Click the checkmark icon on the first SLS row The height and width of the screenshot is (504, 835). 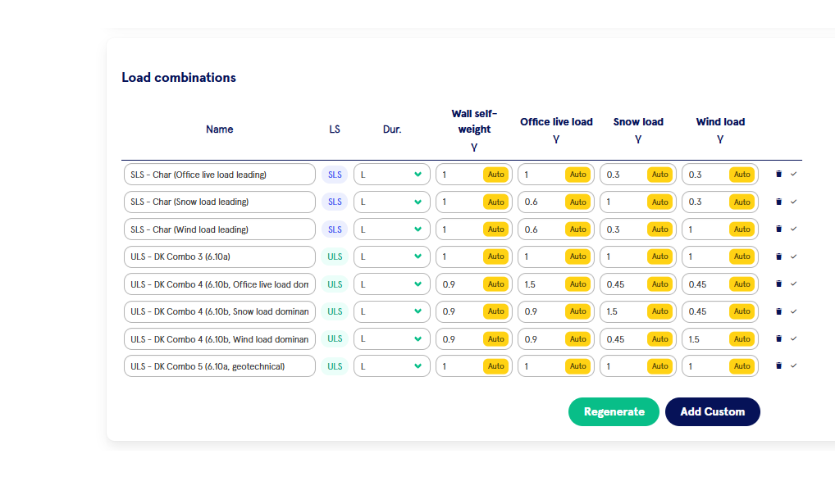(792, 174)
